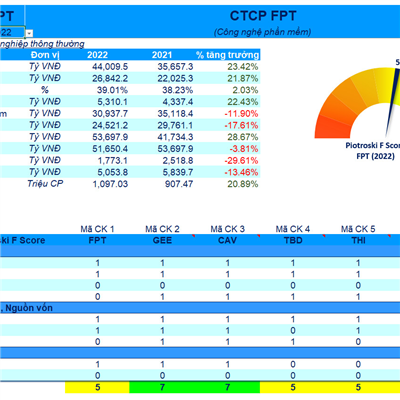Select the 1,773.1 value cell
The image size is (400, 400).
click(112, 161)
